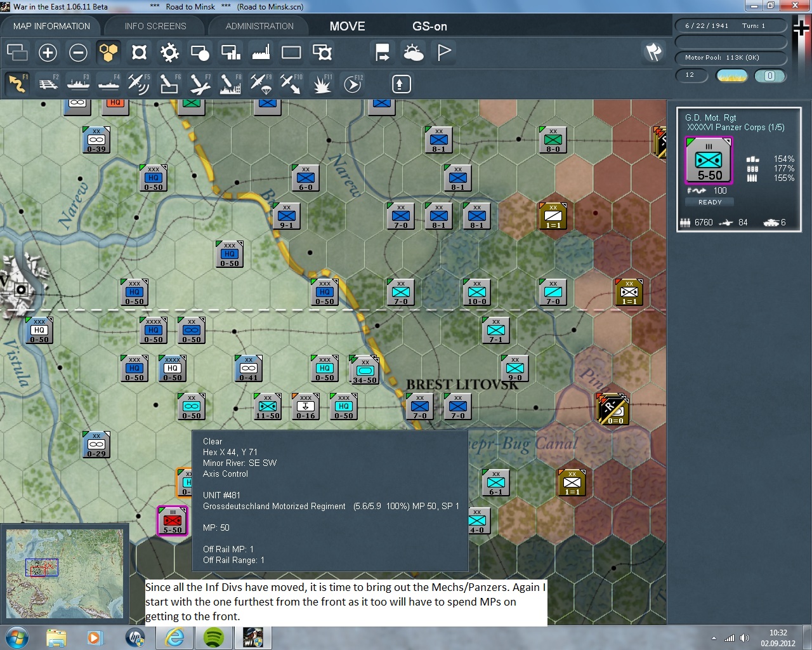Select the F1 Move mode button
The image size is (812, 650).
[x=17, y=83]
